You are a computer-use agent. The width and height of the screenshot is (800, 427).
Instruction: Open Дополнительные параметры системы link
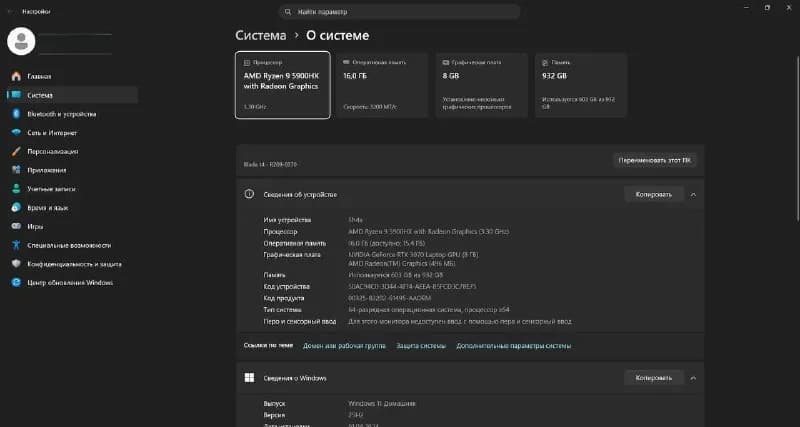tap(513, 346)
